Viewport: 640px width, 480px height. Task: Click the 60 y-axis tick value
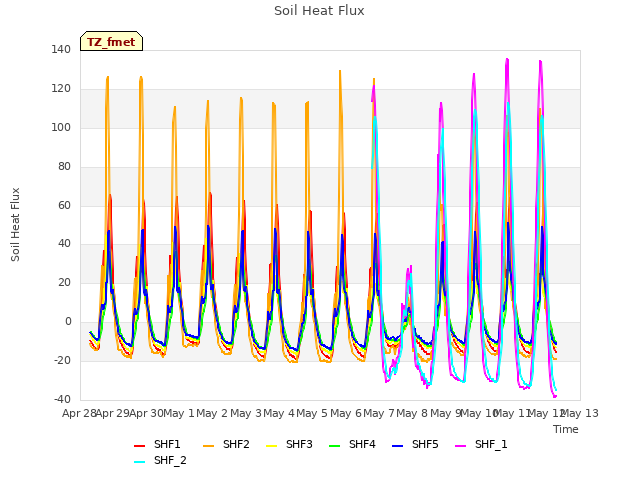point(64,205)
